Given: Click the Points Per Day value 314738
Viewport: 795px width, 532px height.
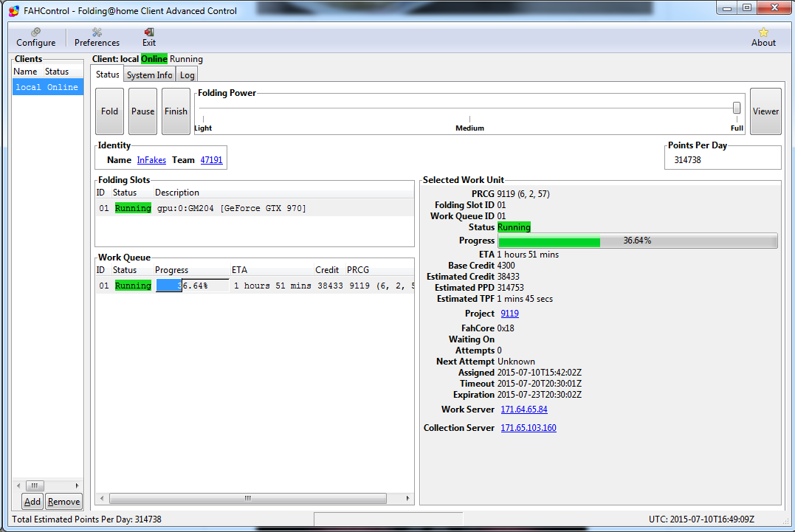Looking at the screenshot, I should [x=687, y=160].
